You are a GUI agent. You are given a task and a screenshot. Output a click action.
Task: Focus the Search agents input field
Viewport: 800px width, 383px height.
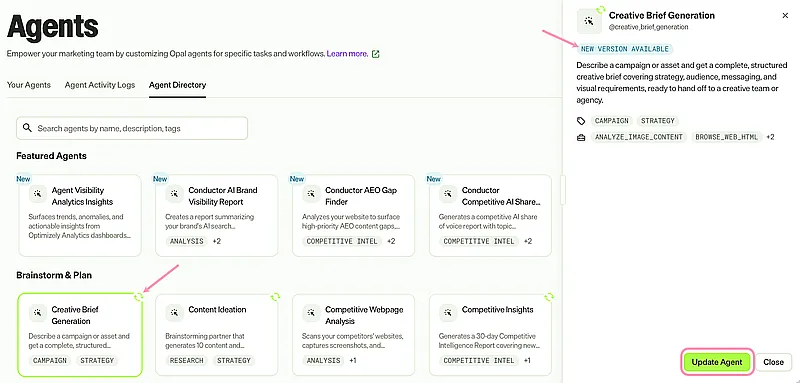(x=132, y=129)
